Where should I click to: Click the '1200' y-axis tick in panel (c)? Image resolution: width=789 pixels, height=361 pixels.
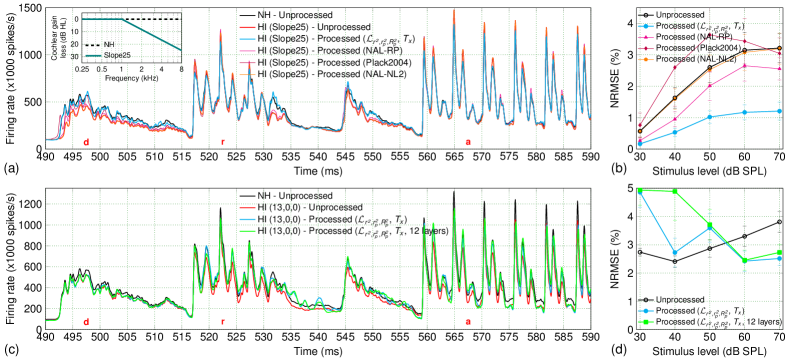[31, 204]
